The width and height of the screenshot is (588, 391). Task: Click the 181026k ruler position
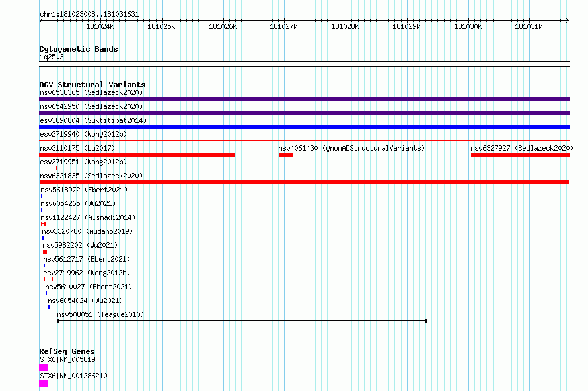[x=223, y=26]
